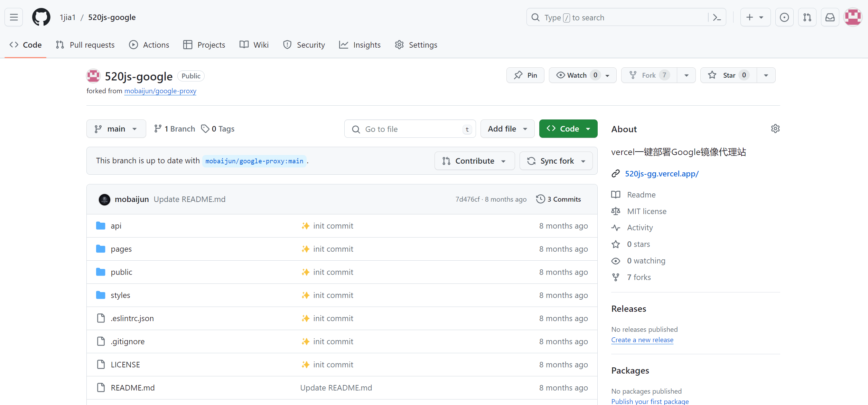The height and width of the screenshot is (405, 868).
Task: Open the issues icon in header
Action: click(x=784, y=17)
